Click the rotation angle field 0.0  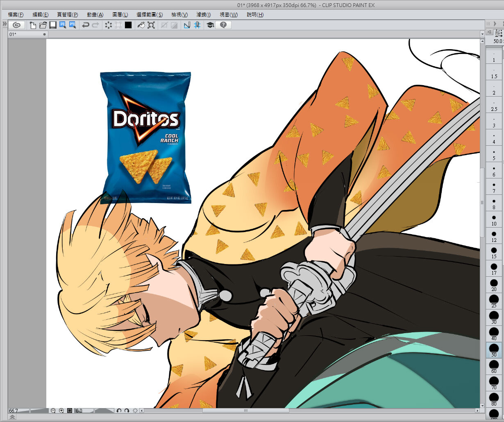coord(79,411)
